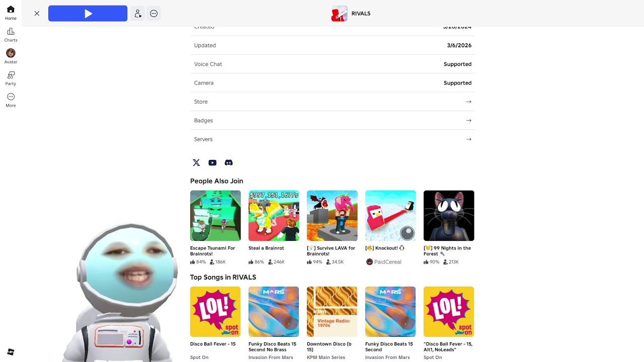Click the Escape Tsunami For Brainrots title
Screen dimensions: 644x362
[213, 251]
